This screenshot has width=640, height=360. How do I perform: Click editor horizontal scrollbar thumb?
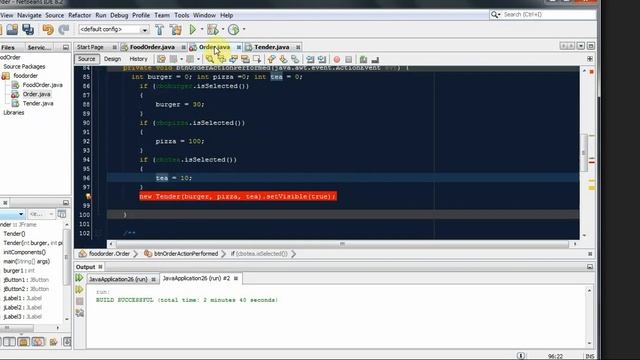342,244
